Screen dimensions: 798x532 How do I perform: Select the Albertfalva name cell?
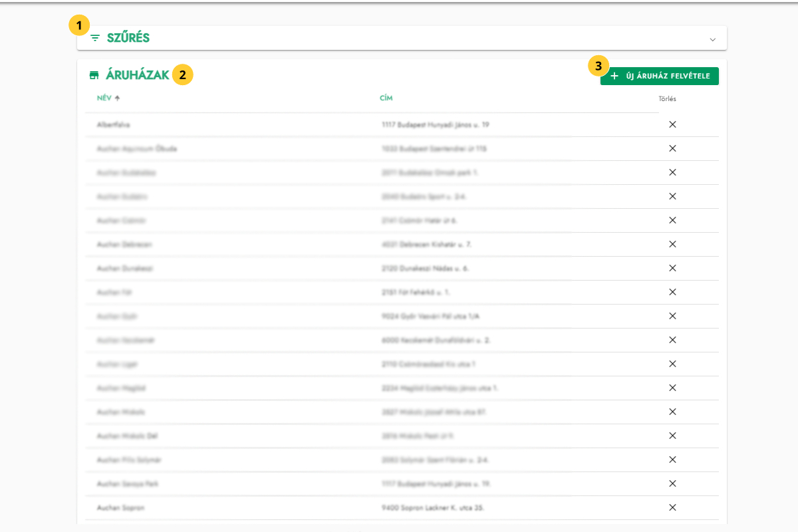click(x=112, y=124)
